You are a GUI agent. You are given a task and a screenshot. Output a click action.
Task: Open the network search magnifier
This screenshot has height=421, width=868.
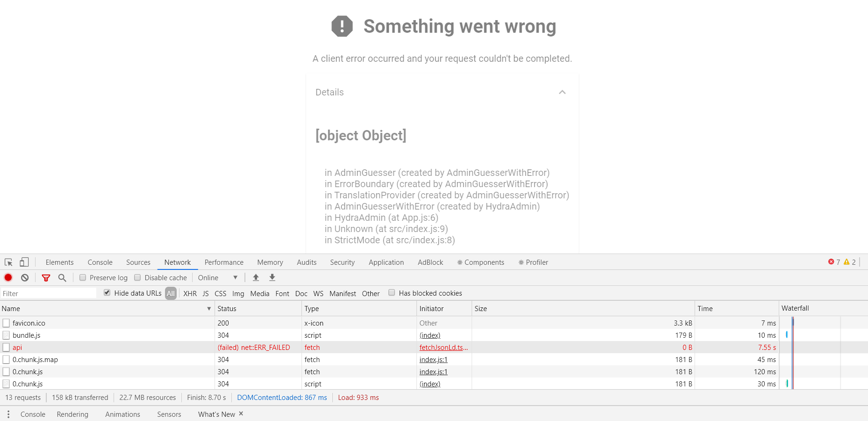(x=62, y=277)
